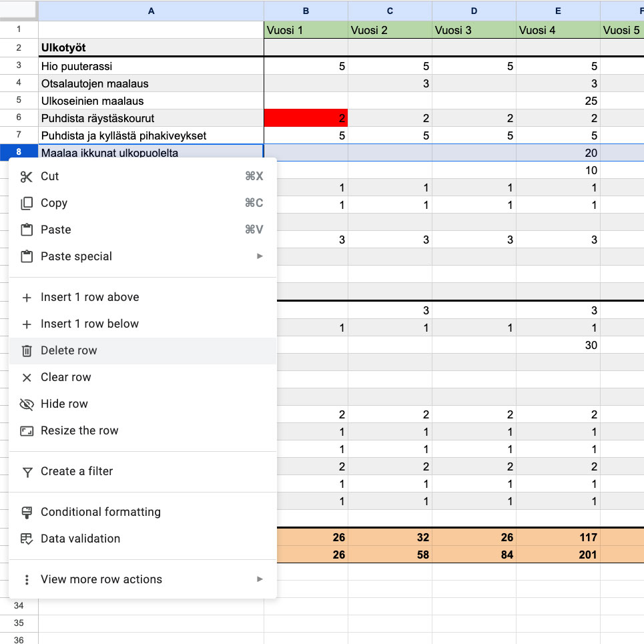This screenshot has width=644, height=644.
Task: Click the scissors Cut icon
Action: click(27, 177)
